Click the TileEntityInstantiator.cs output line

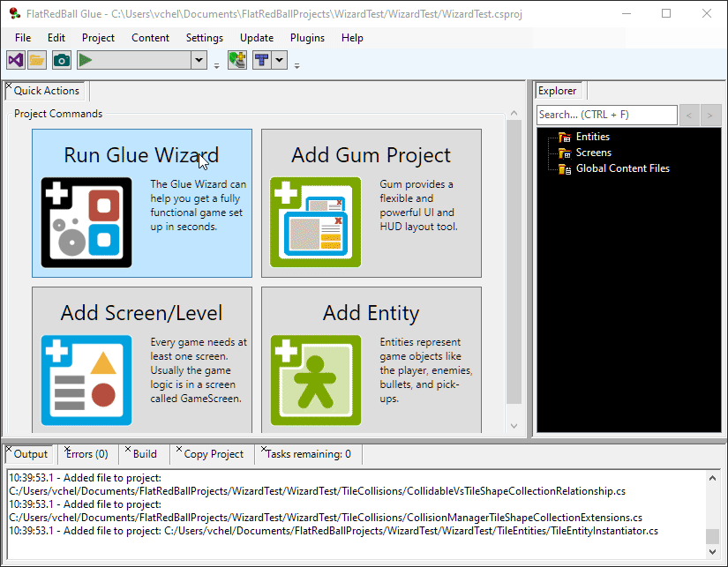[334, 531]
